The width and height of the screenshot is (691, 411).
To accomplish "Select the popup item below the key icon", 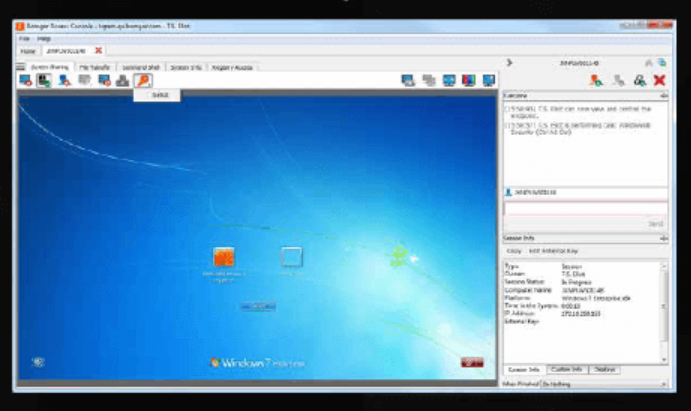I will click(x=157, y=95).
